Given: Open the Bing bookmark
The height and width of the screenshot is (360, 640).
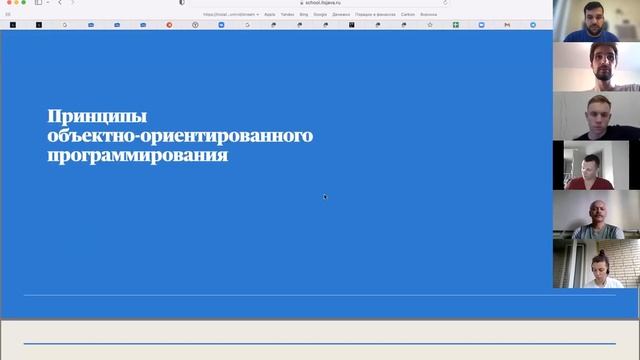Looking at the screenshot, I should point(304,14).
